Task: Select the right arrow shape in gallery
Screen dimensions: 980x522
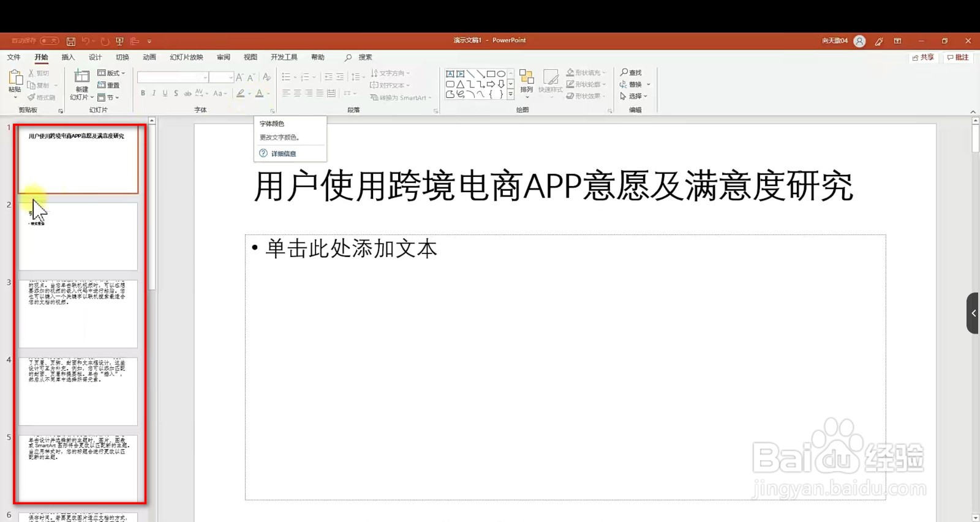Action: [491, 84]
